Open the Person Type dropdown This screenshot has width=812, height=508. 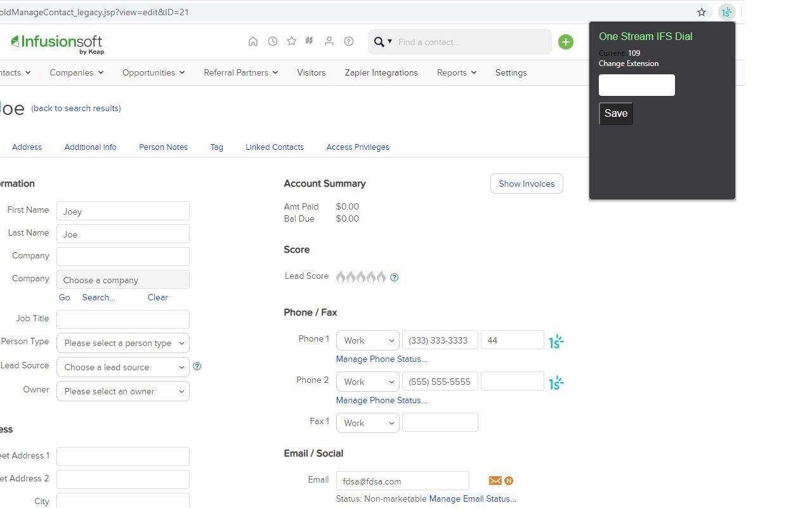click(x=123, y=343)
